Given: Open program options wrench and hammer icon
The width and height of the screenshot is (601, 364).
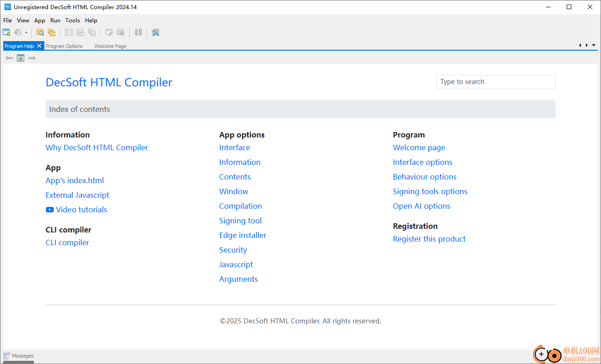Looking at the screenshot, I should pos(155,32).
